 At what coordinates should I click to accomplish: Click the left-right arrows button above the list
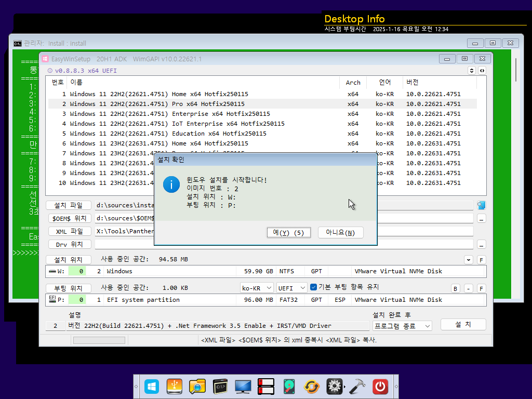[482, 71]
